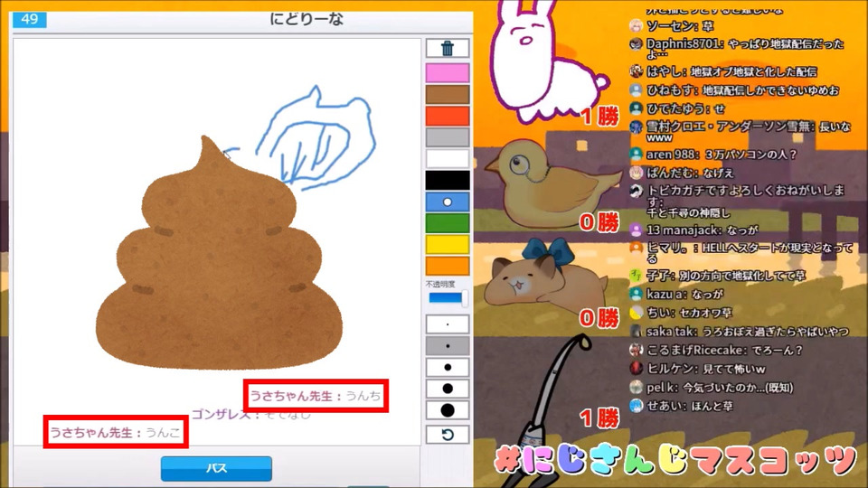The width and height of the screenshot is (868, 488).
Task: Pick the red-orange color swatch
Action: pos(448,117)
